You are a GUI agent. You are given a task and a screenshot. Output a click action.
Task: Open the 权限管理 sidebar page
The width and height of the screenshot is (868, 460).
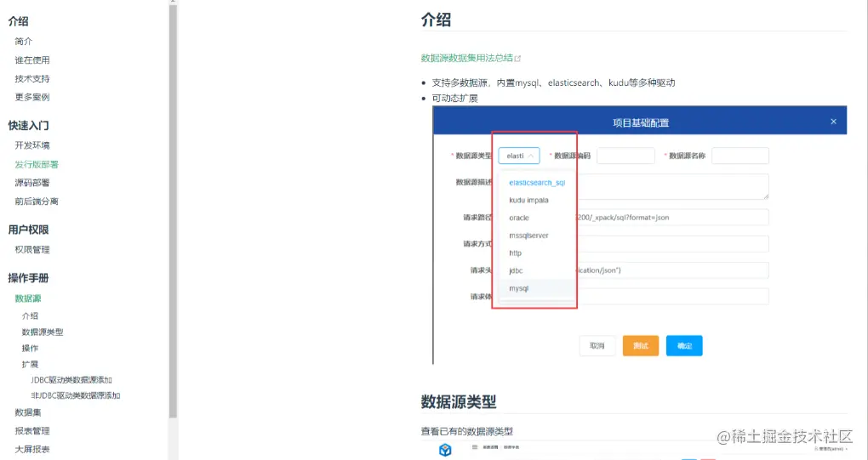(x=32, y=250)
